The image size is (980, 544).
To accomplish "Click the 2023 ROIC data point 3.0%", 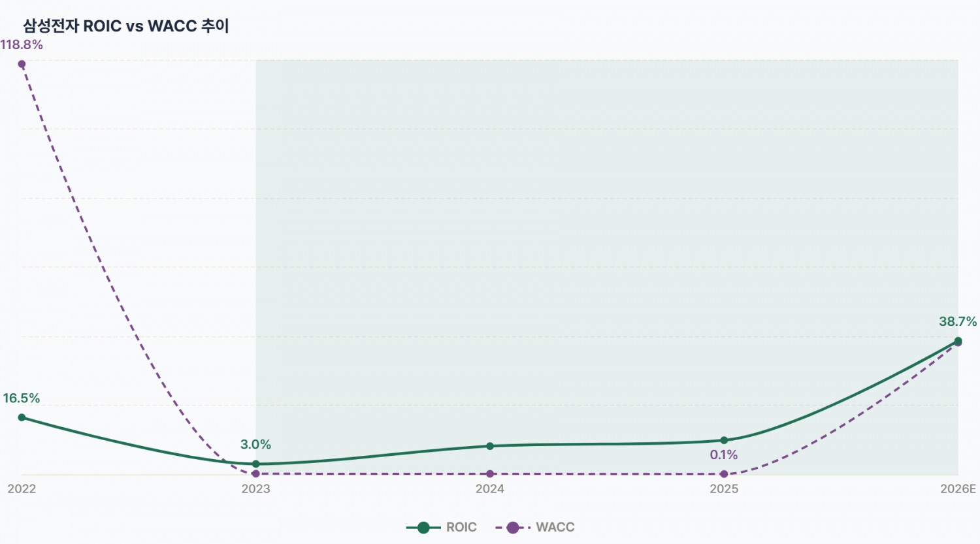I will (255, 464).
